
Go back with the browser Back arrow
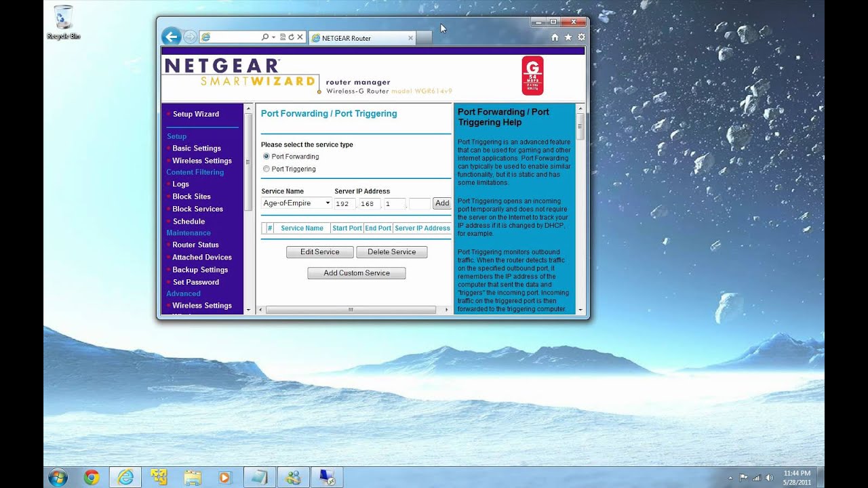(171, 37)
